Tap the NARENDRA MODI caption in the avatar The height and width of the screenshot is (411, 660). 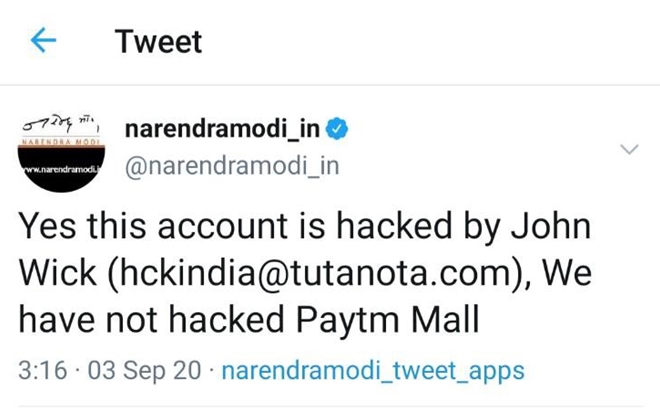(x=61, y=141)
